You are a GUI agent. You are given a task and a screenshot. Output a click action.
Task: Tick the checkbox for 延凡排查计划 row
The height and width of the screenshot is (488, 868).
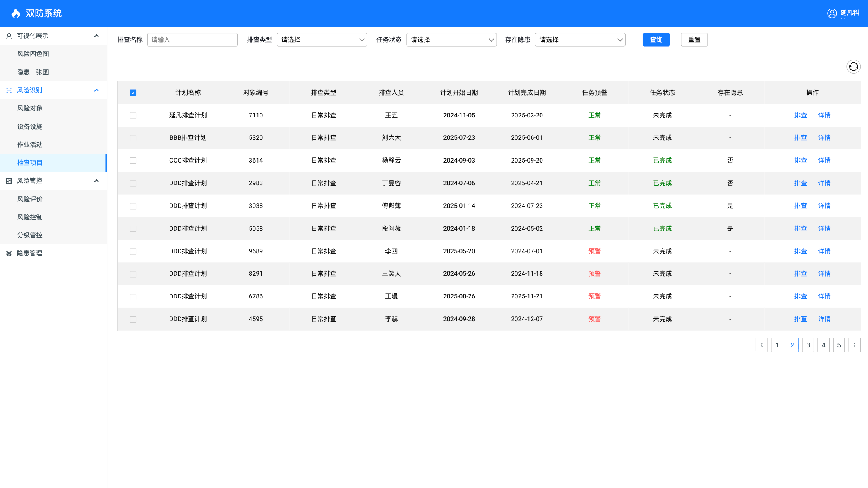[x=133, y=116]
